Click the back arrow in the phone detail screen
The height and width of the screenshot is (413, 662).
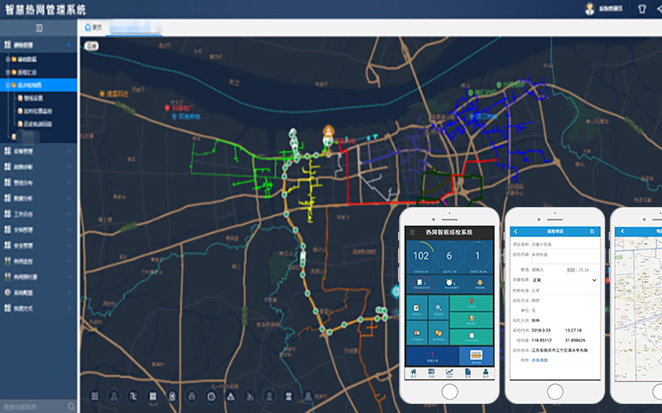515,232
